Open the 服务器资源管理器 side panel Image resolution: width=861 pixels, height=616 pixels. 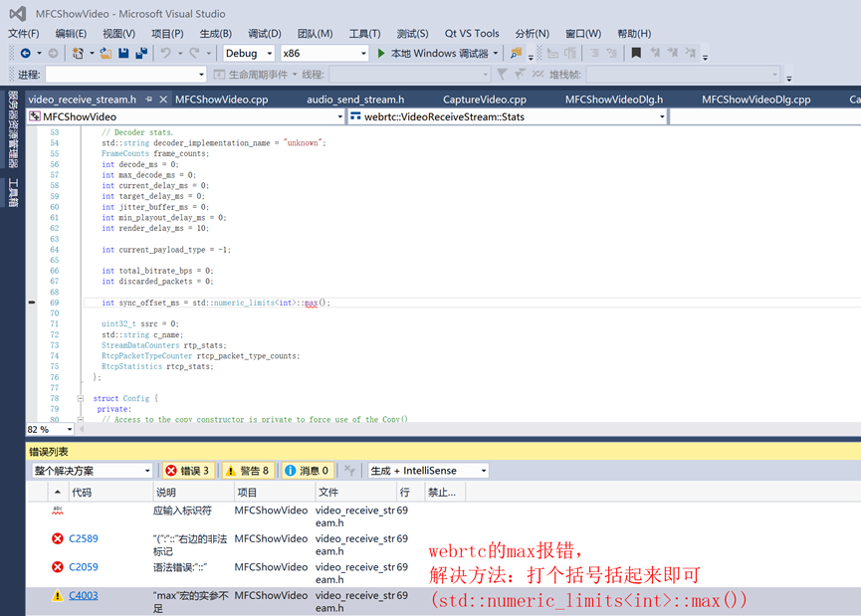(x=12, y=129)
